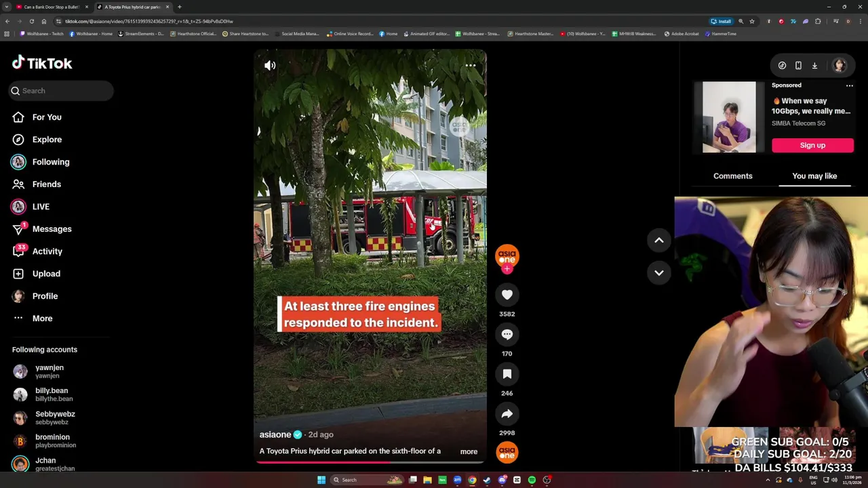Open the Adobe Acrobat bookmark
Screen dimensions: 868x488
coord(682,34)
